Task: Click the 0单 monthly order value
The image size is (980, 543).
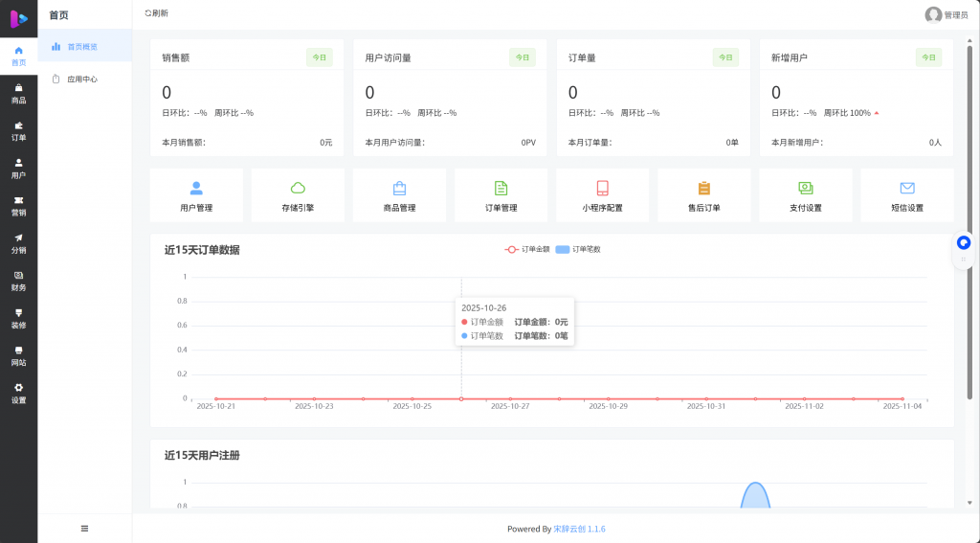Action: click(x=732, y=143)
